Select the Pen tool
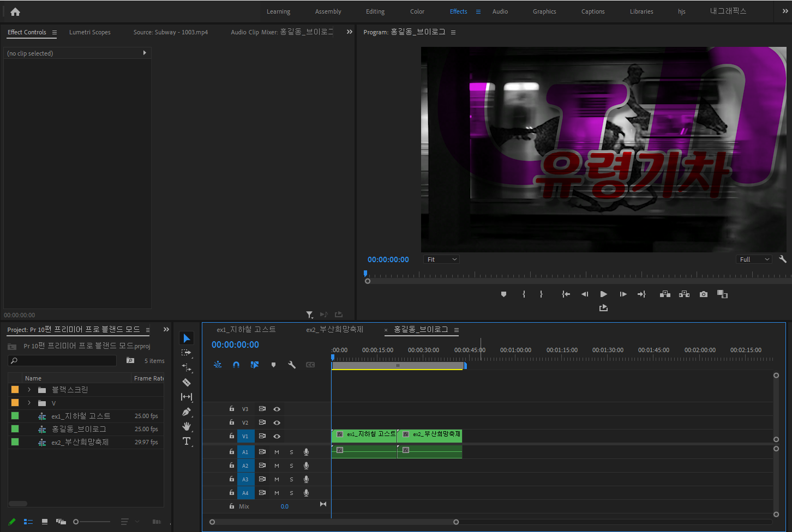This screenshot has width=792, height=532. (x=187, y=412)
